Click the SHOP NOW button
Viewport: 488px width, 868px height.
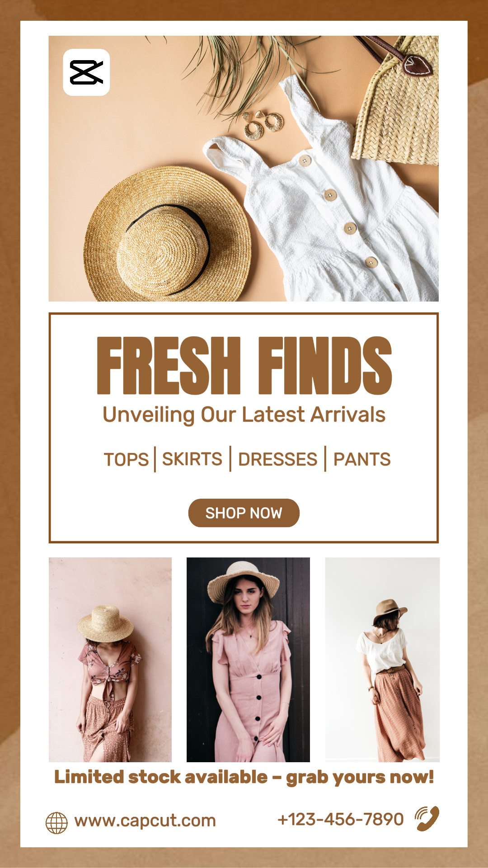244,513
